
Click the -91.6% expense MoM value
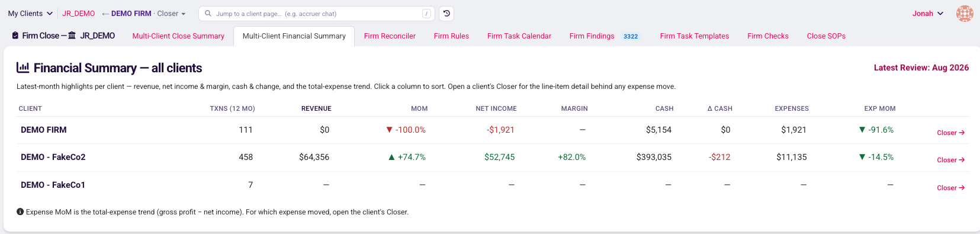pos(876,130)
